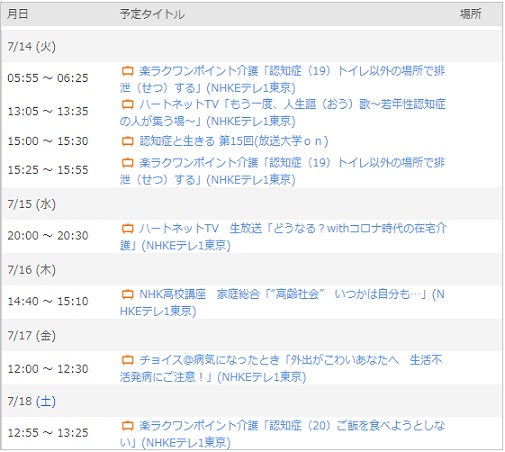Click the 15:25 ～ 15:55 time cell
This screenshot has height=452, width=505.
[x=48, y=170]
